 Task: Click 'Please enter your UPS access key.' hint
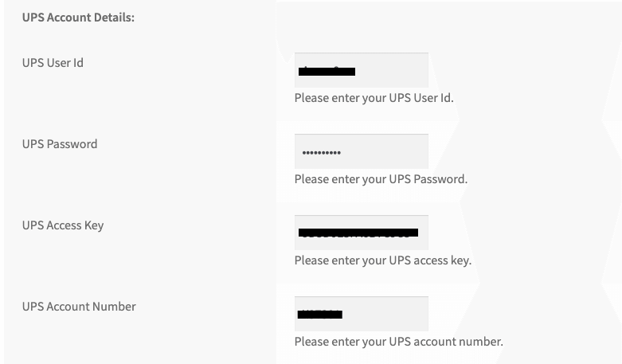[x=382, y=260]
